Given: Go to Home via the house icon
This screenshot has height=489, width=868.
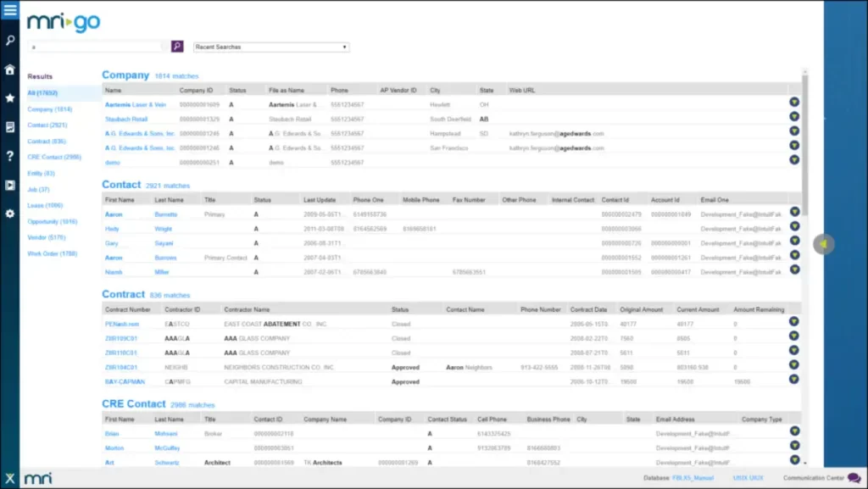Looking at the screenshot, I should [x=10, y=69].
